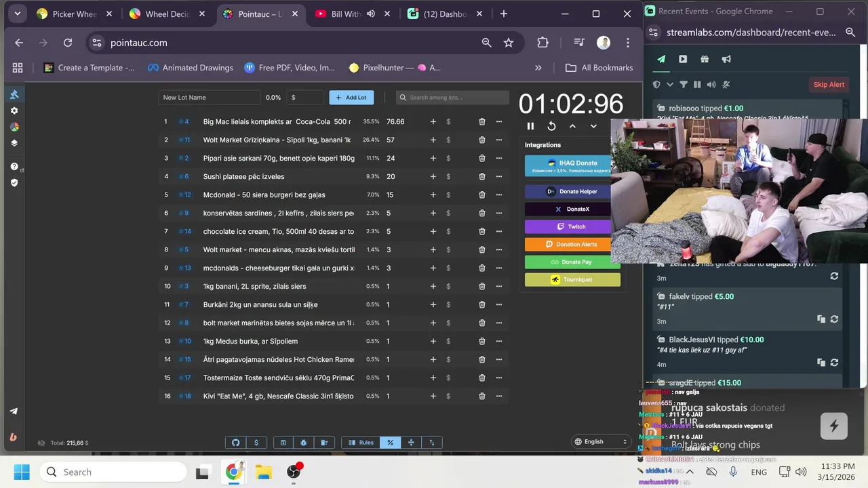Switch to the (12) Dashboard tab
Screen dimensions: 868x488
(x=446, y=14)
